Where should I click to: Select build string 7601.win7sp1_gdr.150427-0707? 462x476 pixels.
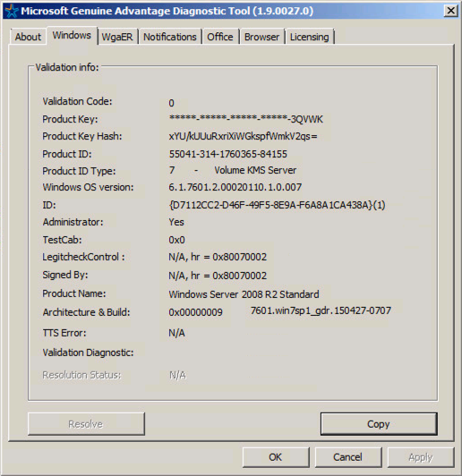point(321,310)
